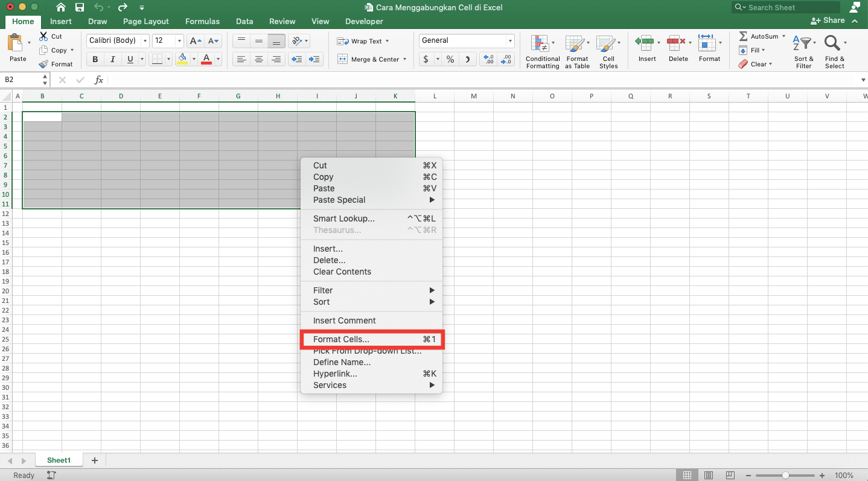
Task: Toggle Bold formatting
Action: click(x=95, y=59)
